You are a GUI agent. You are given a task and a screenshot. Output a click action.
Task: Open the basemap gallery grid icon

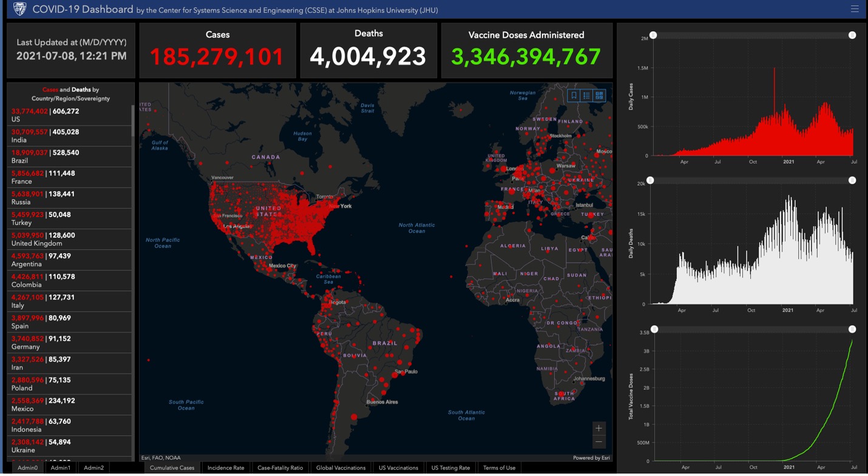tap(599, 96)
